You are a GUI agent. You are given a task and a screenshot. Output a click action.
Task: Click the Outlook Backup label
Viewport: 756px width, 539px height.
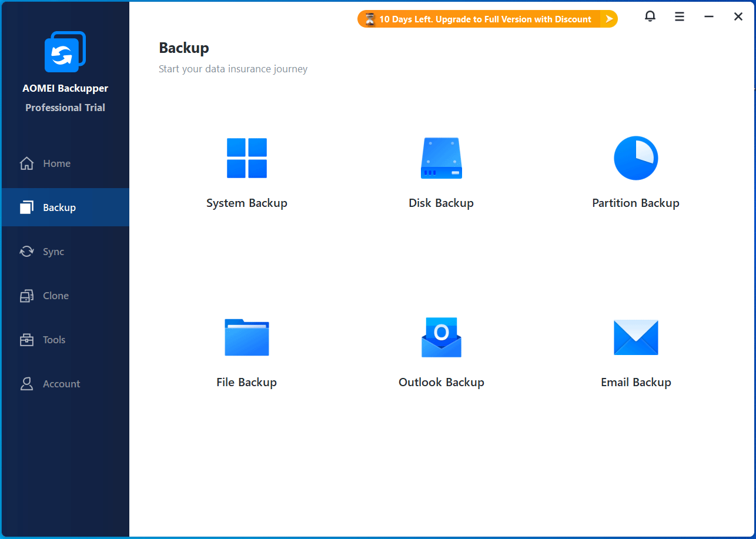tap(441, 383)
